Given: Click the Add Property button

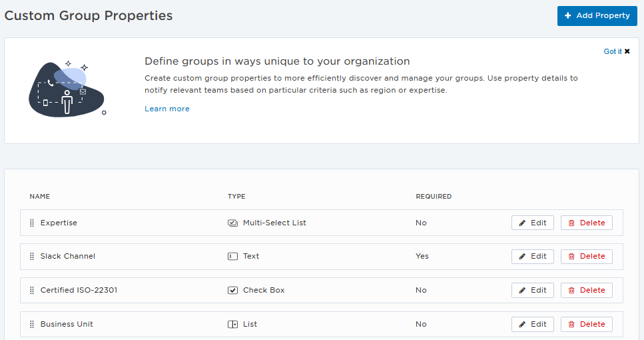Looking at the screenshot, I should tap(597, 16).
